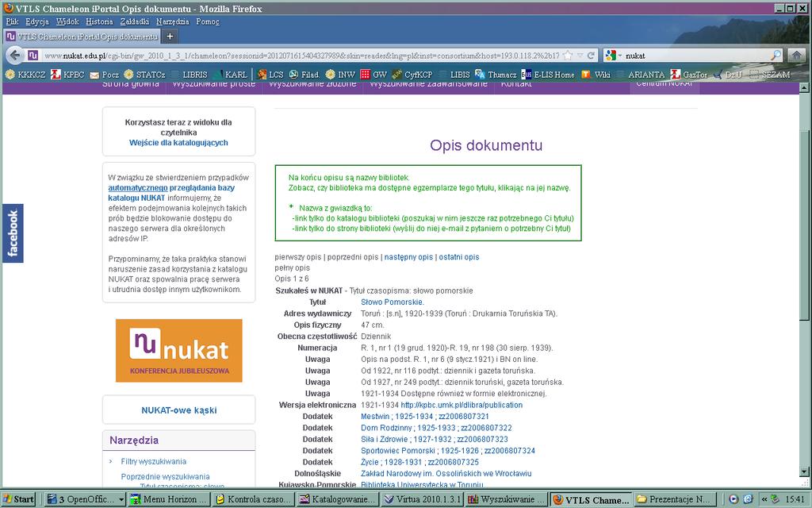The height and width of the screenshot is (508, 812).
Task: Open the Siła i Zdrowie supplement link
Action: tap(434, 439)
